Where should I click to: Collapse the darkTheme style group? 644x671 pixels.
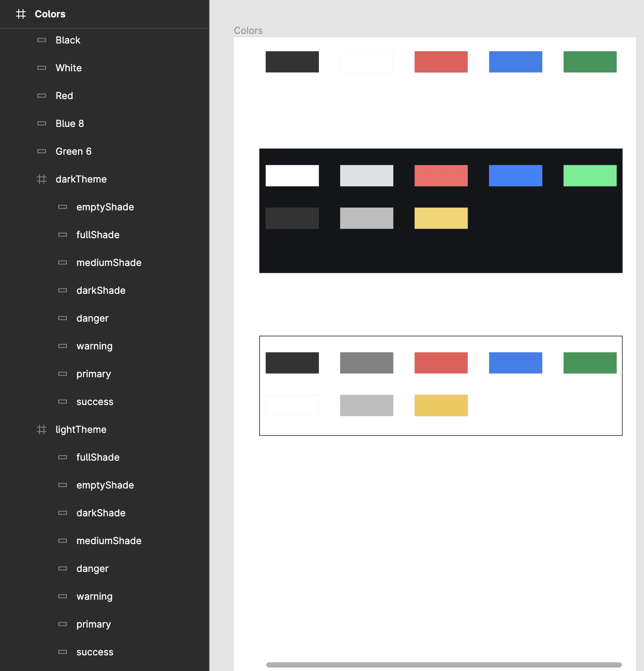[x=81, y=179]
